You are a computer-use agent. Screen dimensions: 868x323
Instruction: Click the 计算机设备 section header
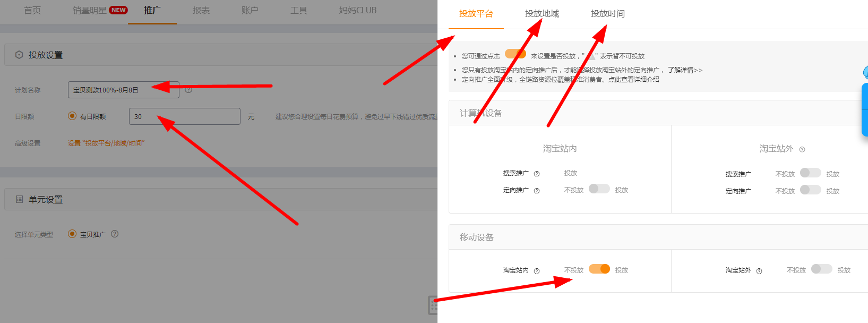481,113
